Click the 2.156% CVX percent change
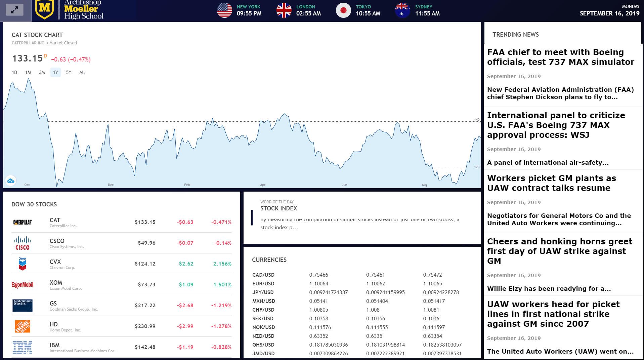Screen dimensions: 644x360 click(x=222, y=264)
